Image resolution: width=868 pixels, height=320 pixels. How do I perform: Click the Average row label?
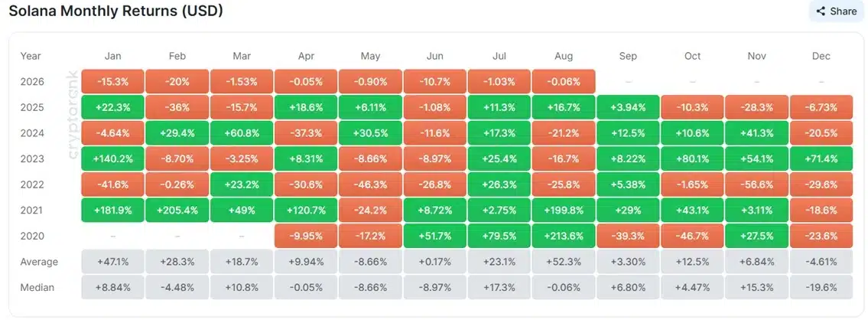[x=39, y=262]
